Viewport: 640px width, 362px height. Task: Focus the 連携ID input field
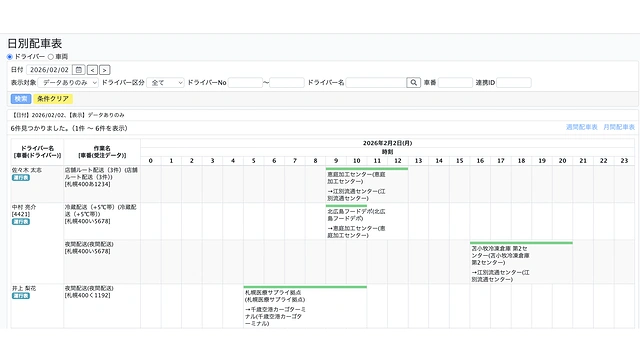click(513, 82)
